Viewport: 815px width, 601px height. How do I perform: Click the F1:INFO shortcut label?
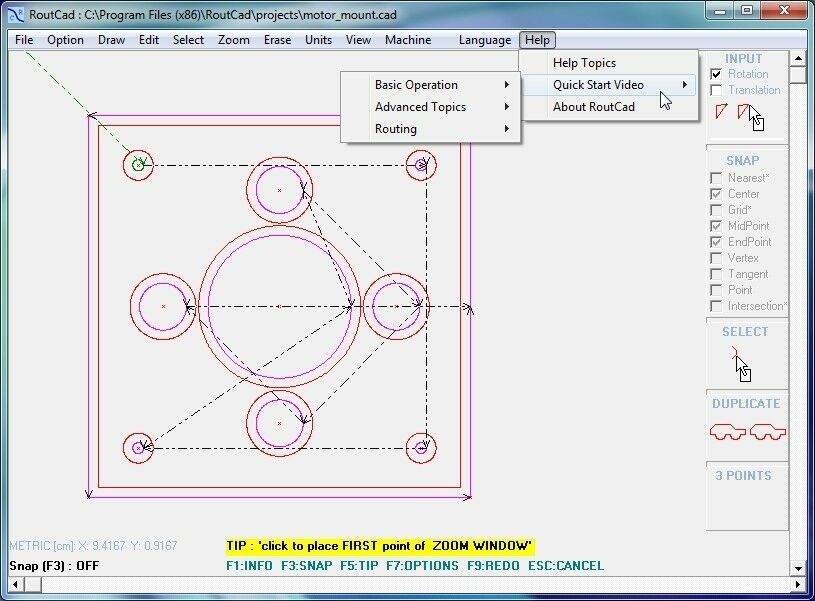[x=249, y=566]
